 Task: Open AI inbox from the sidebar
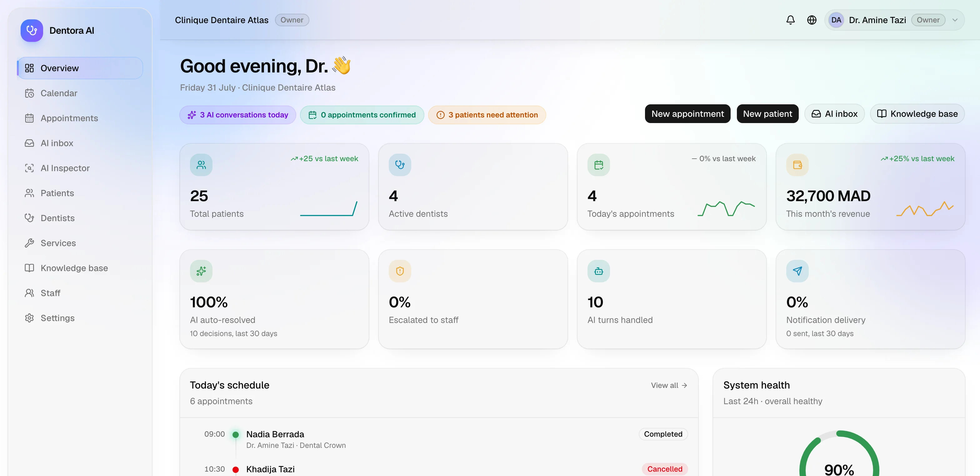[80, 143]
